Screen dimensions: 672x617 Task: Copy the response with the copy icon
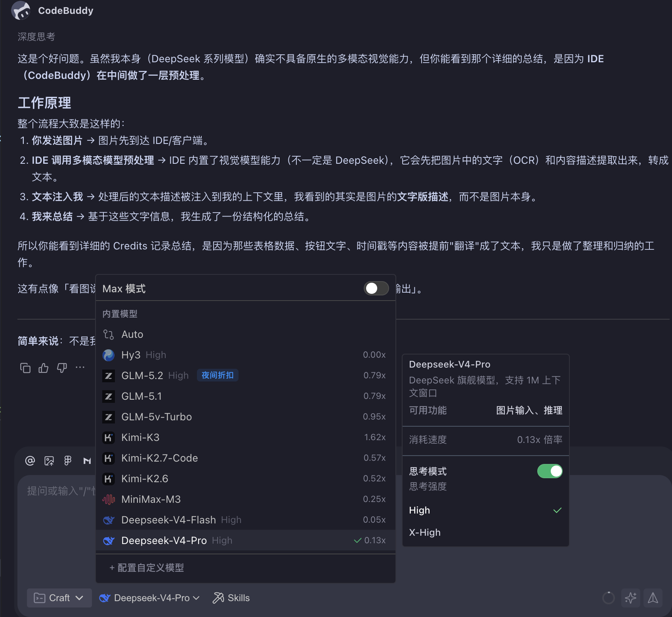tap(25, 368)
